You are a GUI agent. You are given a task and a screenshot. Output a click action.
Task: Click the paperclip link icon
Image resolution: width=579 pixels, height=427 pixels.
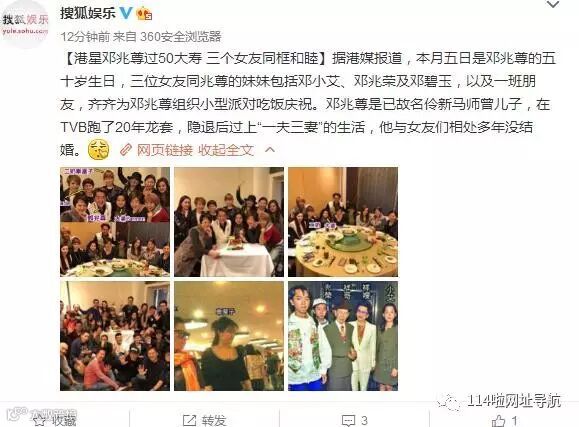point(126,150)
